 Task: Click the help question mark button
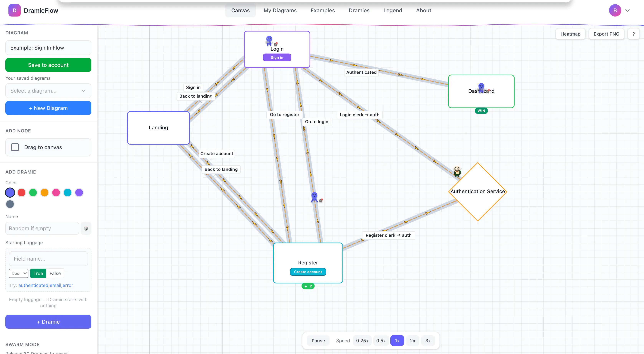[633, 34]
